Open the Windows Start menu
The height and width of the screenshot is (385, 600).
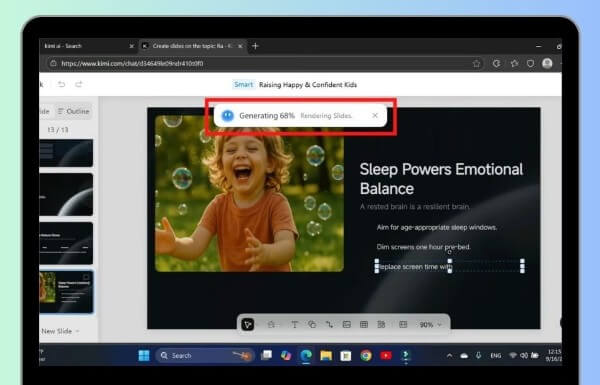[144, 356]
